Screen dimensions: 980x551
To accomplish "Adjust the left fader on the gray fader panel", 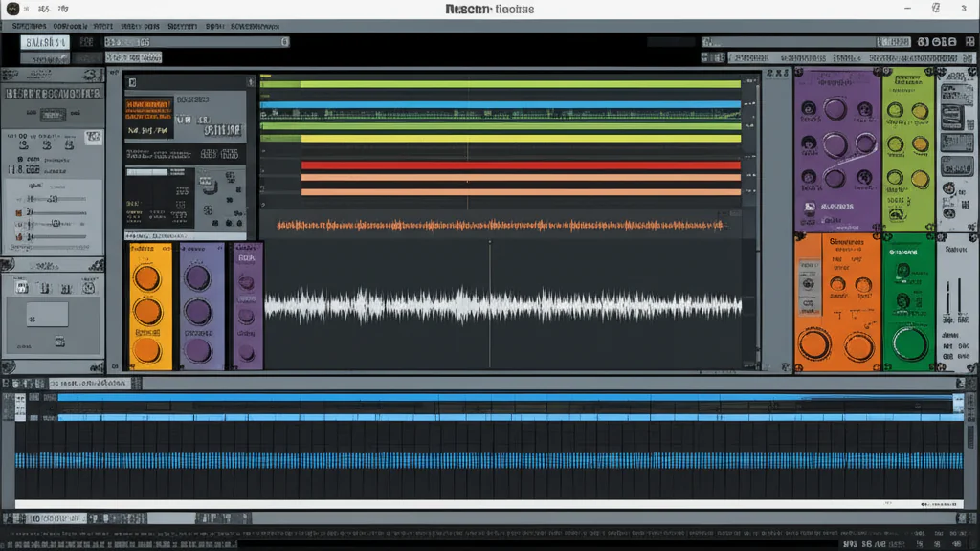I will tap(948, 297).
